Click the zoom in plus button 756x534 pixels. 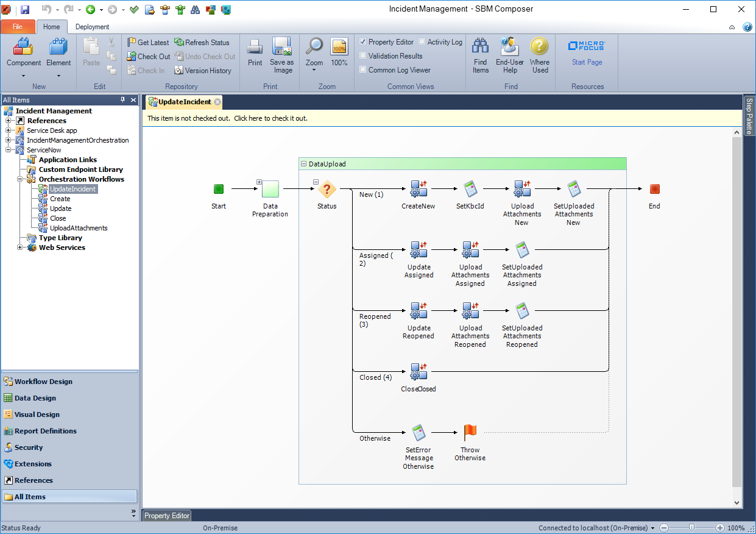(x=719, y=528)
